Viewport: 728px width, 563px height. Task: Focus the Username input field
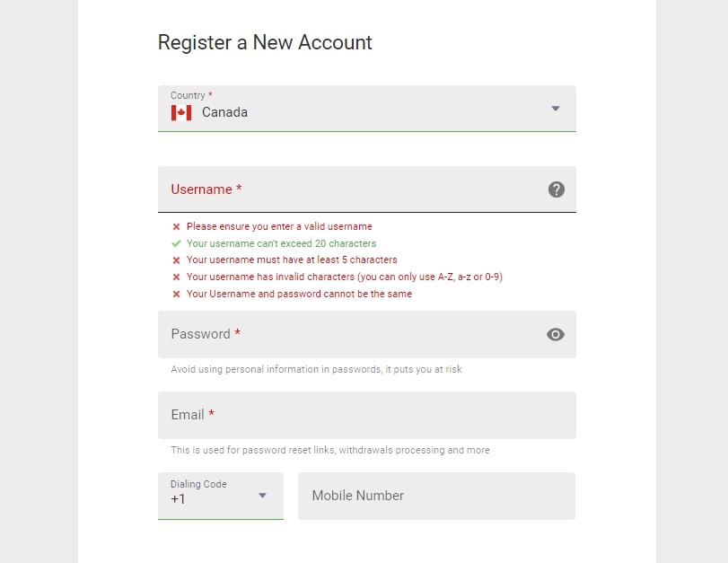click(x=367, y=189)
